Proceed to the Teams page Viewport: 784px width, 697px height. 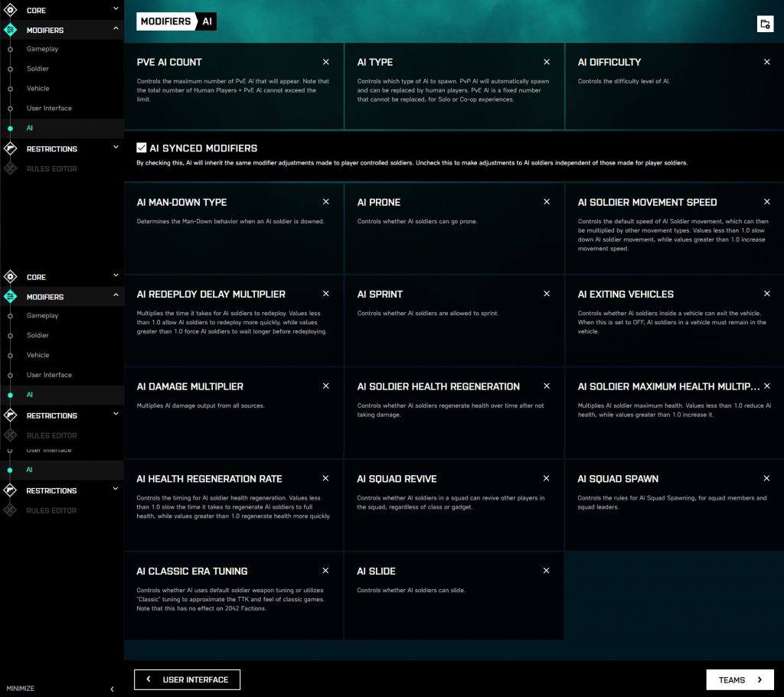click(740, 679)
